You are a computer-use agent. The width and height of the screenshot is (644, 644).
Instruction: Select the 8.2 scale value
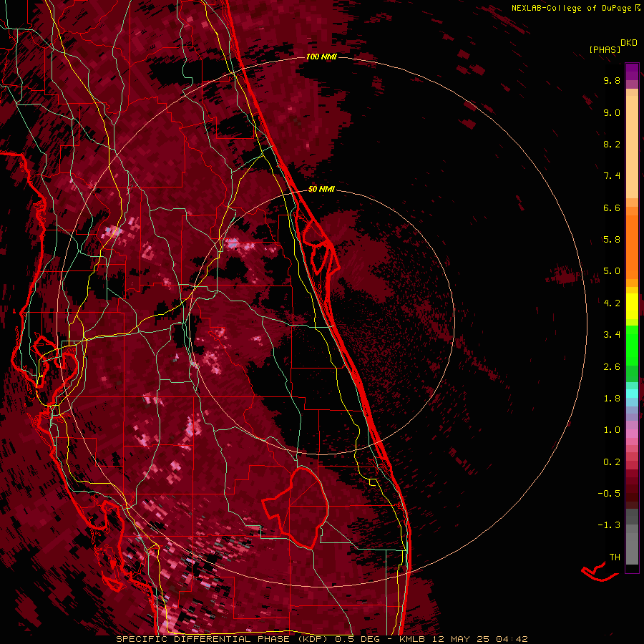612,144
